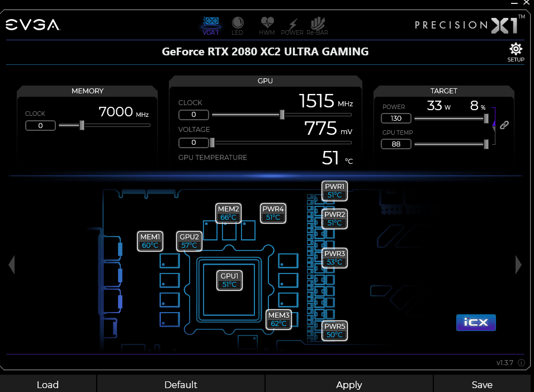Click the GPU clock offset field

pos(193,115)
